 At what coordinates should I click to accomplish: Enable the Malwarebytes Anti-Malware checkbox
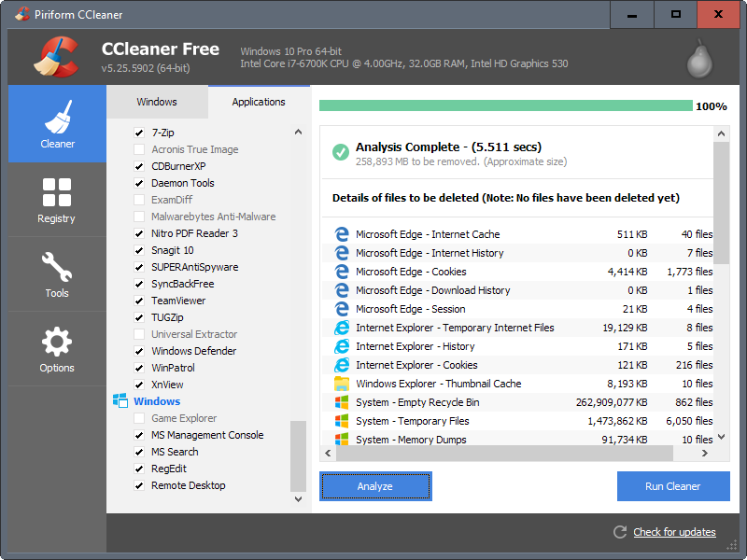tap(139, 217)
